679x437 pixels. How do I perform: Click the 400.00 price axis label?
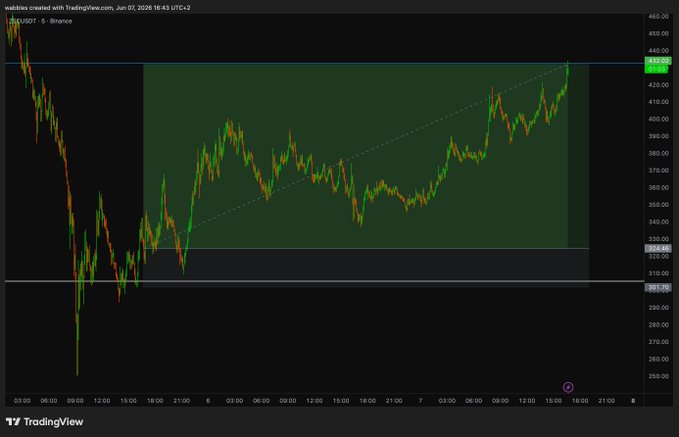(x=658, y=119)
